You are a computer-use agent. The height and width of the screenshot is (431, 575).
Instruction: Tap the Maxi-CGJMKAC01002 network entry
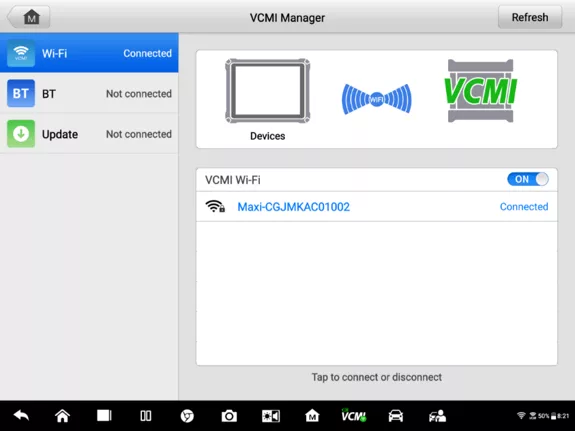[x=377, y=207]
